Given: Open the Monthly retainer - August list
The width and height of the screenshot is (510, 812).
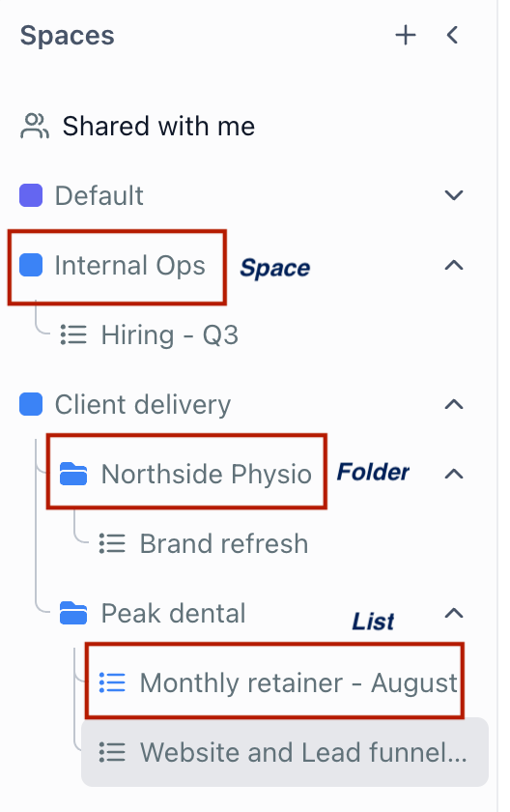Looking at the screenshot, I should 298,683.
